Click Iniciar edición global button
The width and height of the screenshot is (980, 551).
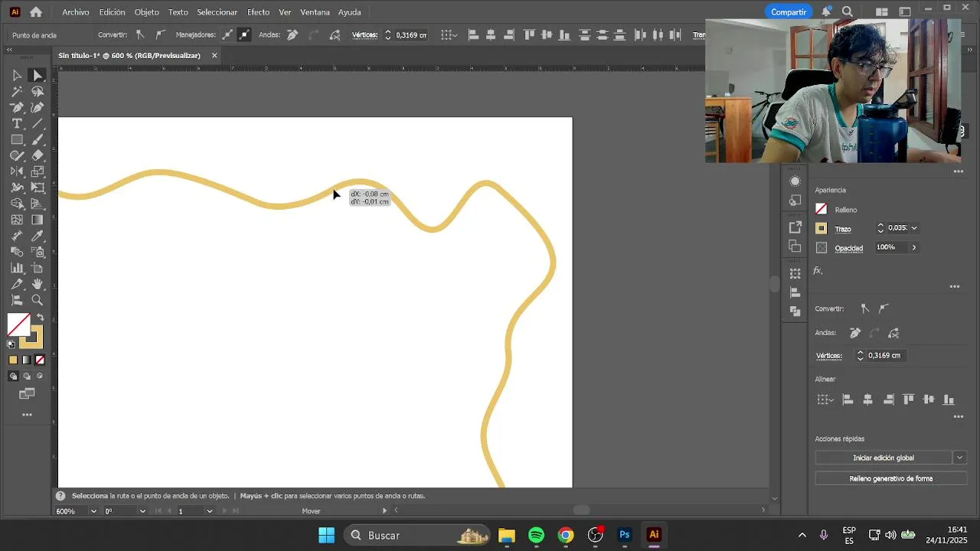884,458
